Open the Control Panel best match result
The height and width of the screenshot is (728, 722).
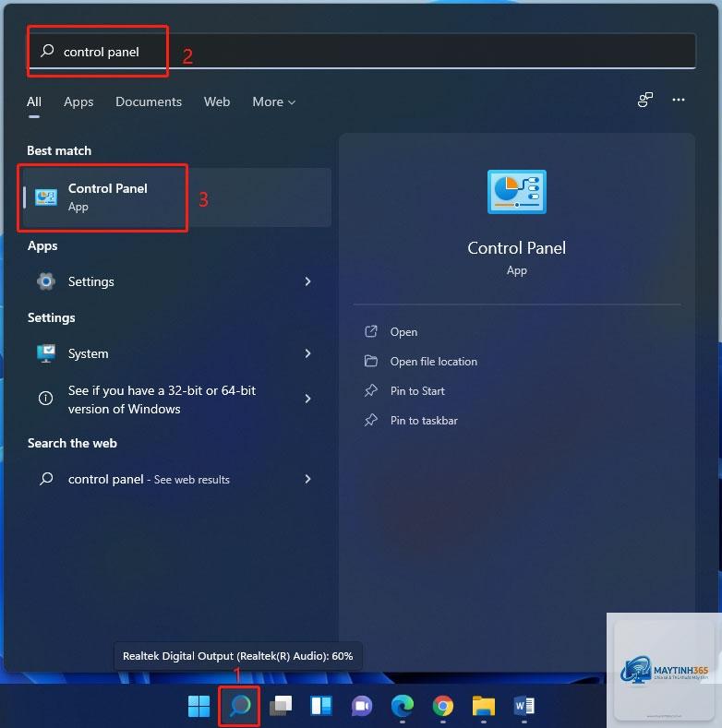click(x=176, y=197)
